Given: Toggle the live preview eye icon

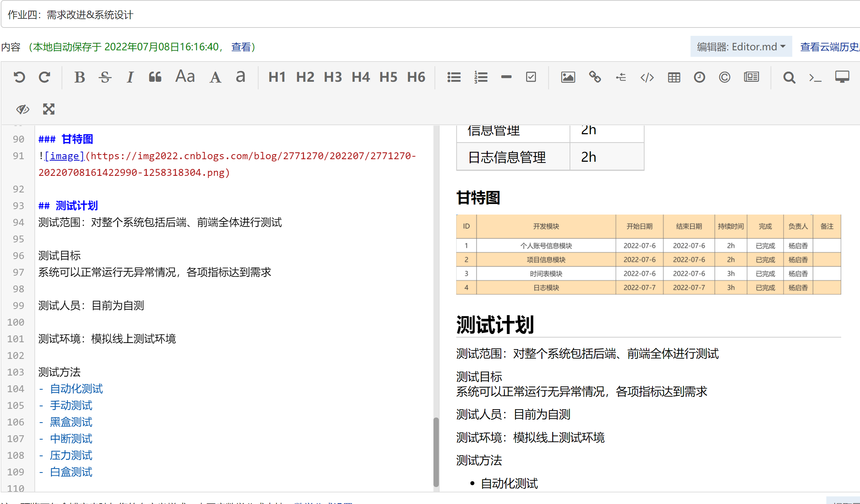Looking at the screenshot, I should tap(22, 109).
